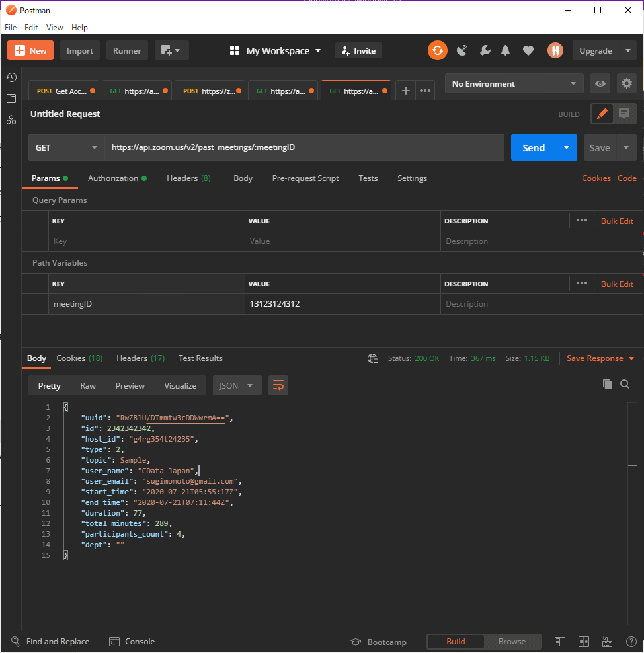Select Build mode in the bottom bar
This screenshot has height=653, width=644.
click(x=456, y=642)
